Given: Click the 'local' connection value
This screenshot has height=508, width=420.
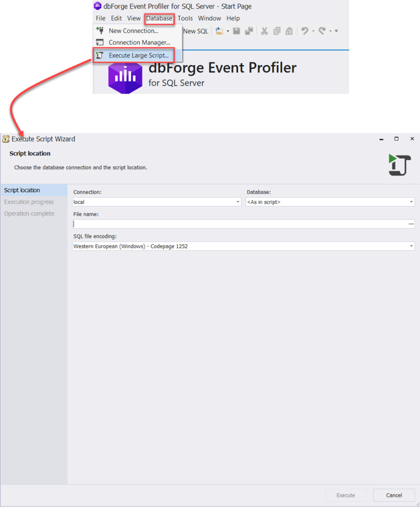Looking at the screenshot, I should pyautogui.click(x=79, y=202).
